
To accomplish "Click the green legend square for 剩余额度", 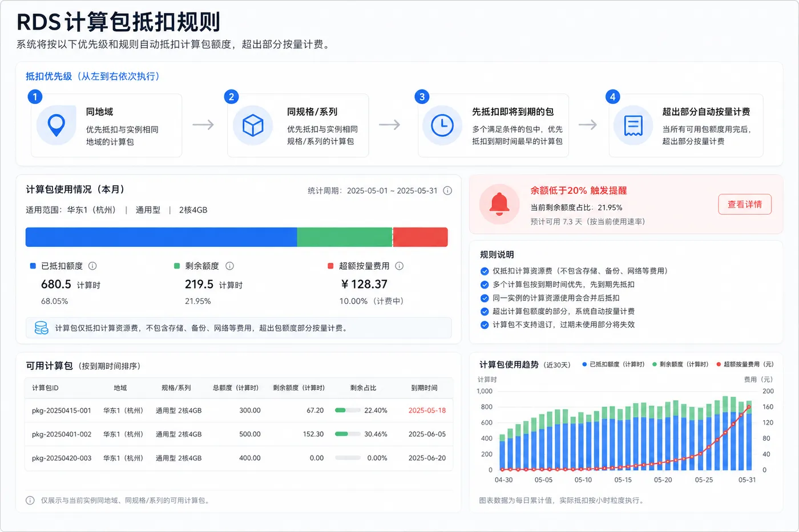I will (177, 266).
